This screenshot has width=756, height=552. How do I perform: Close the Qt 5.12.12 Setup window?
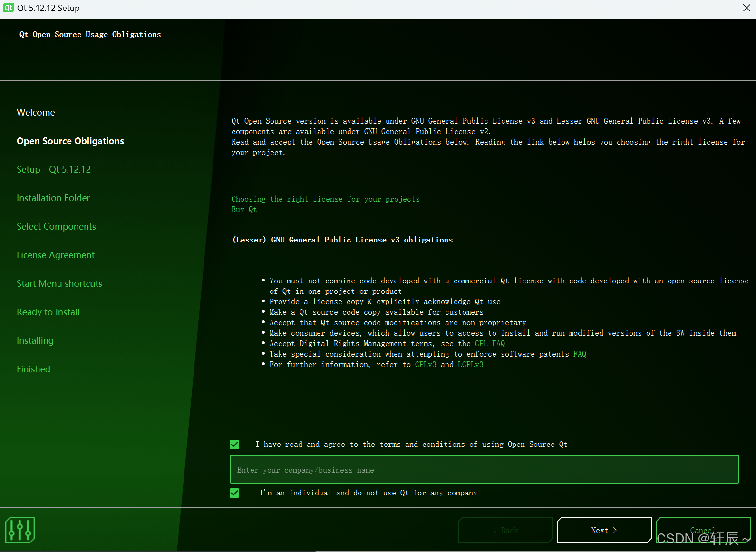click(746, 8)
